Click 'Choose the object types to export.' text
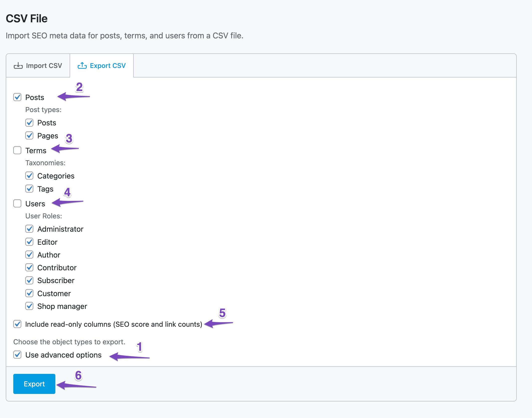The height and width of the screenshot is (418, 532). [x=69, y=342]
